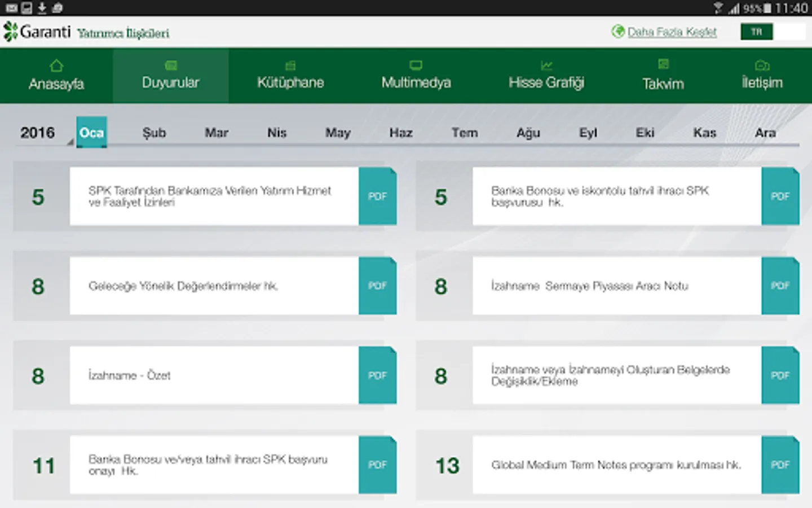Select the Ağu month tab
Viewport: 812px width, 508px height.
528,133
